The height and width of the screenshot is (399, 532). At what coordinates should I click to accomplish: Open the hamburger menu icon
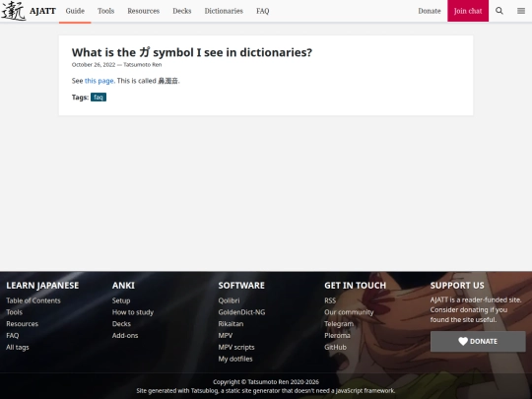point(521,11)
